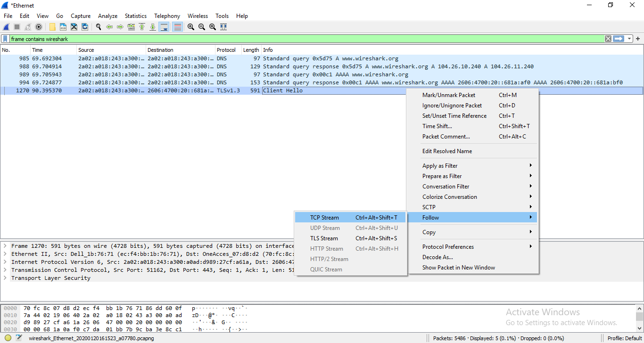Open capture options gear icon
Image resolution: width=644 pixels, height=343 pixels.
39,27
